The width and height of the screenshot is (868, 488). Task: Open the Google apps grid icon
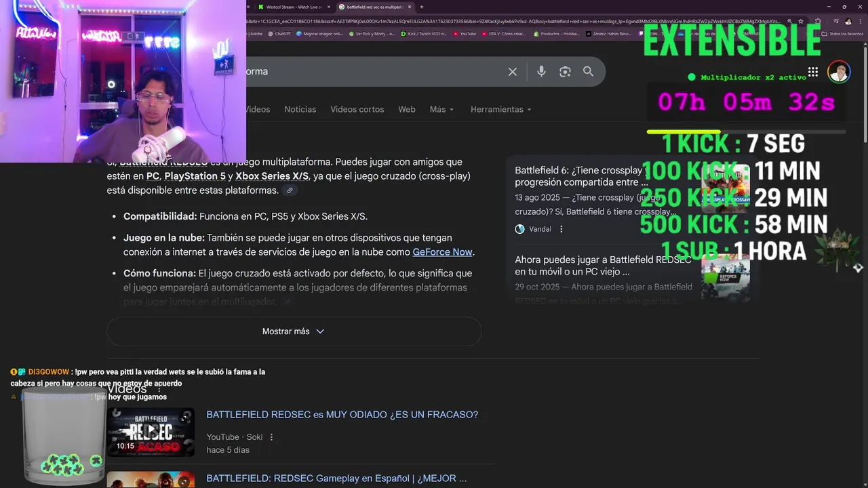[x=813, y=72]
